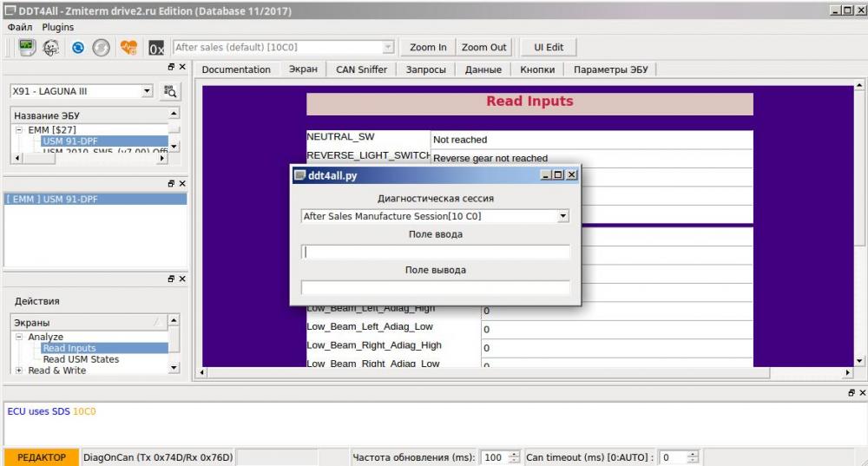Click the Zoom Out button
The height and width of the screenshot is (466, 868).
[x=483, y=48]
